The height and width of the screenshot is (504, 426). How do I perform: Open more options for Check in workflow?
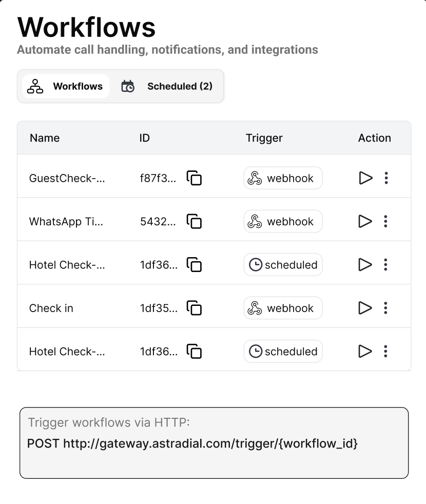(386, 308)
